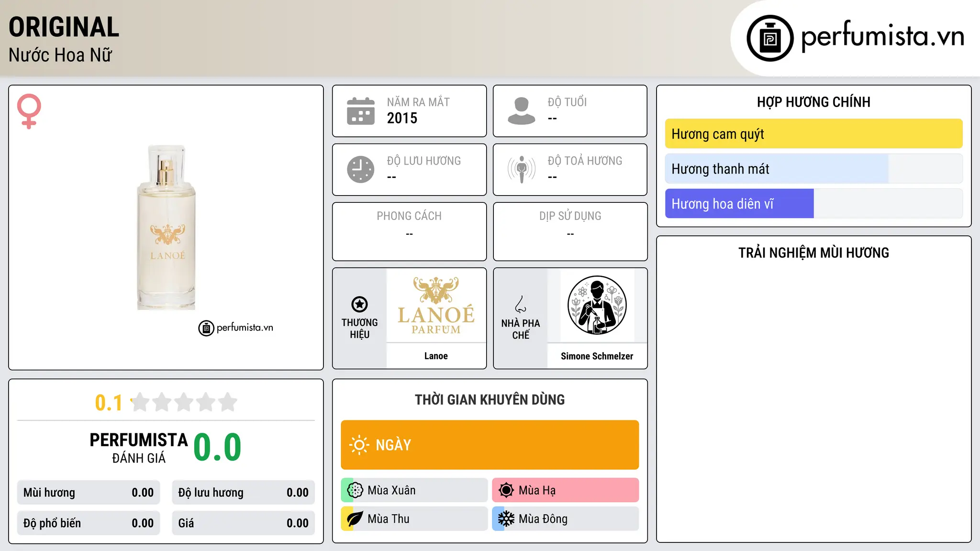Click the ORIGINAL perfume title
The width and height of the screenshot is (980, 551).
(x=64, y=27)
